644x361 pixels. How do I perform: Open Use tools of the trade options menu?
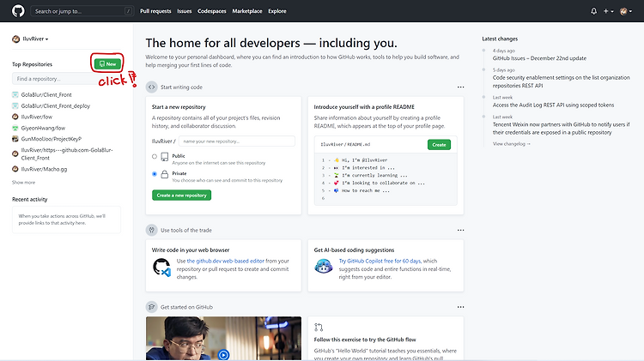pyautogui.click(x=460, y=230)
